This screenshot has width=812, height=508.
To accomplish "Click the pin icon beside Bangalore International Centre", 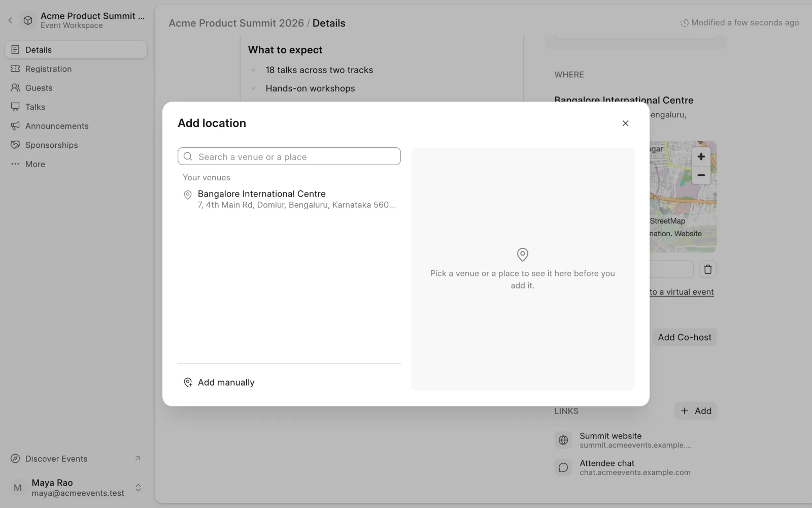I will tap(188, 195).
